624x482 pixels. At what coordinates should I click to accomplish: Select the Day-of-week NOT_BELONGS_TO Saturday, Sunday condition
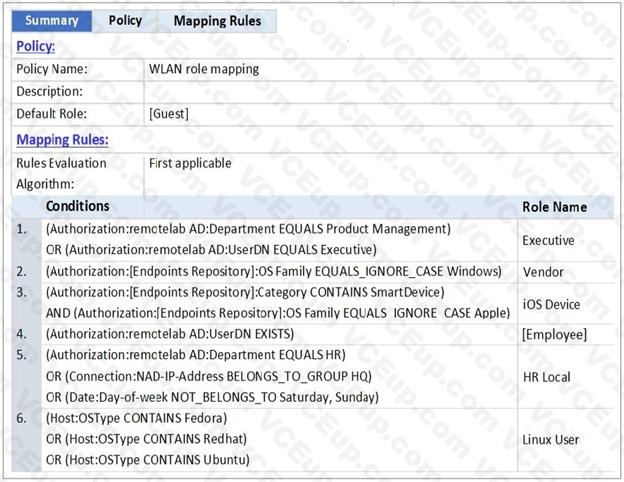[x=212, y=397]
